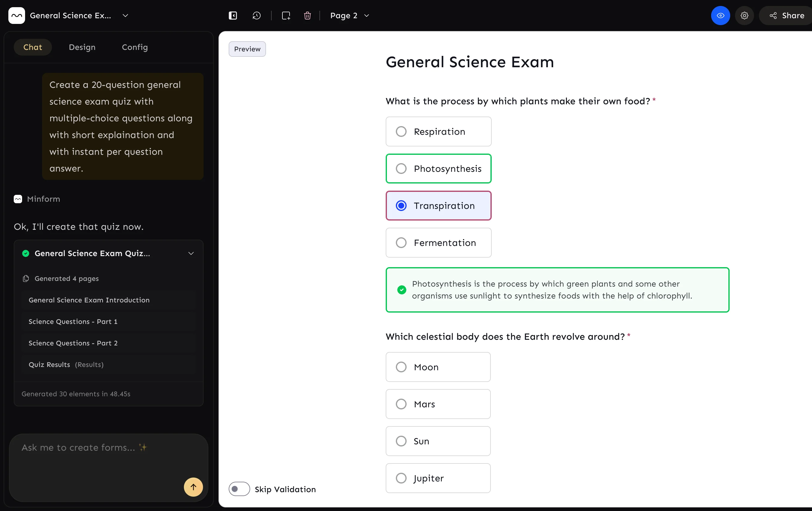The width and height of the screenshot is (812, 511).
Task: Switch to the Config tab
Action: pyautogui.click(x=135, y=47)
